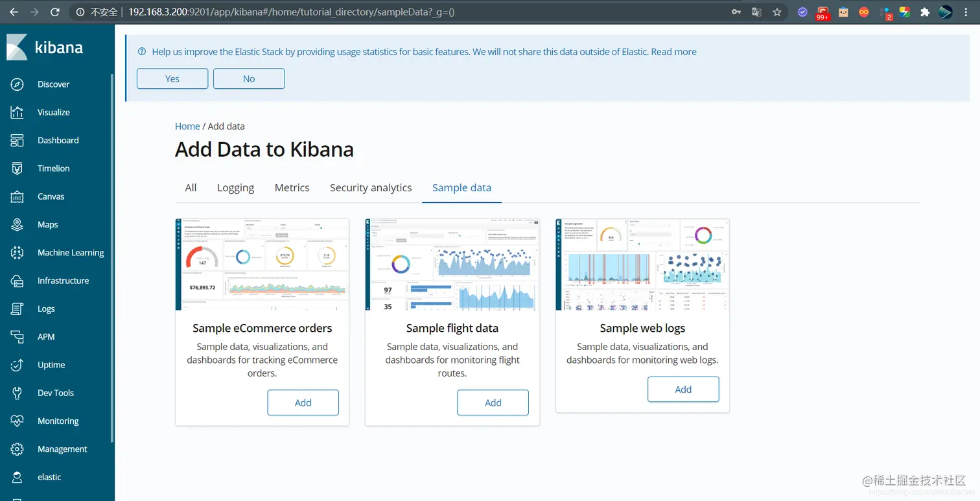Open the Sample flight data thumbnail
Viewport: 980px width, 501px height.
click(x=452, y=264)
